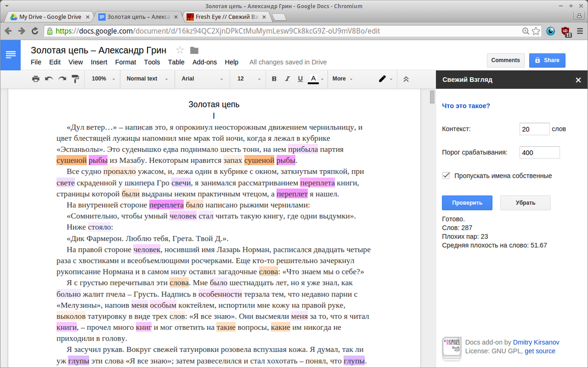The height and width of the screenshot is (368, 588).
Task: Open the Что это такое? link
Action: (465, 105)
